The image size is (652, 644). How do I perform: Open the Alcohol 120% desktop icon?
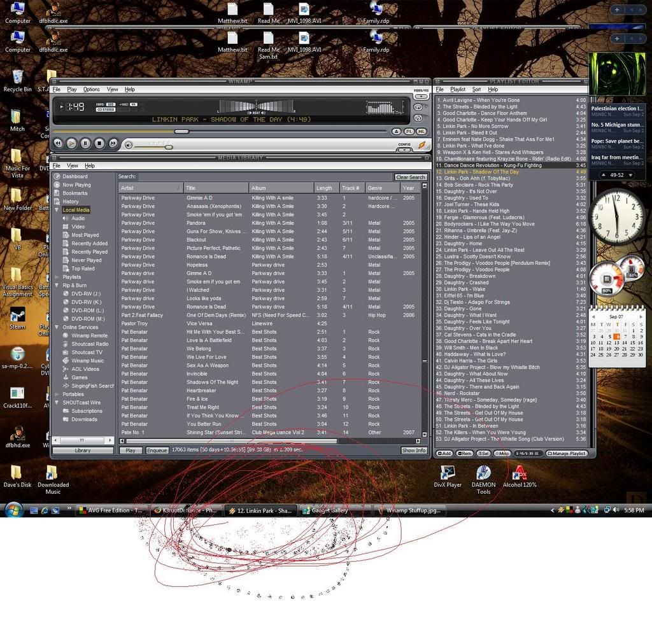(x=520, y=476)
